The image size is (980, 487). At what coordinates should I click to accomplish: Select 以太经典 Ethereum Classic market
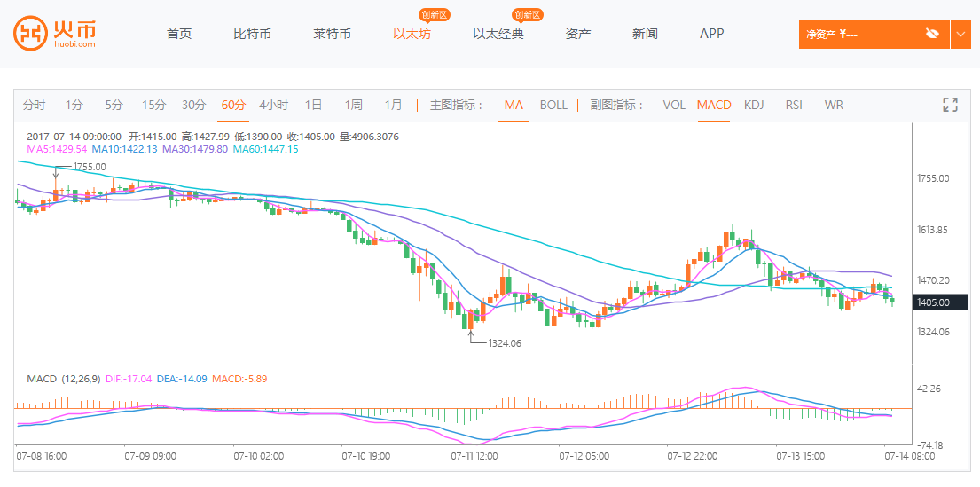[498, 34]
